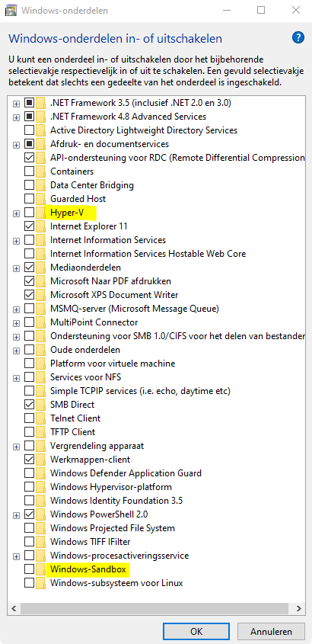The width and height of the screenshot is (312, 644).
Task: Click the folder icon next to SMB Direct
Action: click(x=40, y=405)
